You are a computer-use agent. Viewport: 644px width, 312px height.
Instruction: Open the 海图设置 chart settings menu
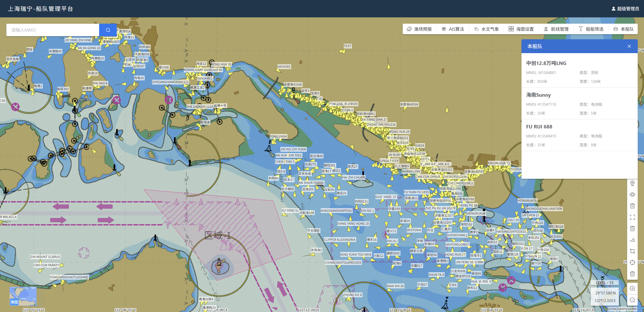pyautogui.click(x=521, y=29)
